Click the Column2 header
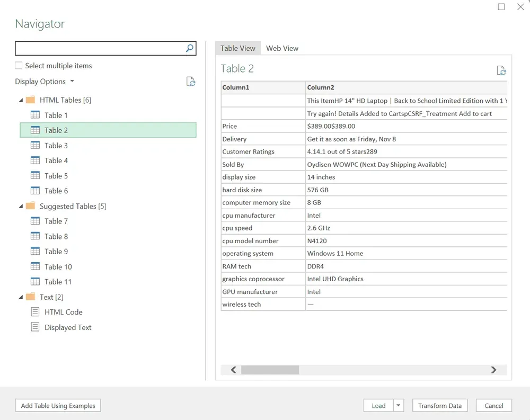Viewport: 530px width, 420px height. point(407,87)
